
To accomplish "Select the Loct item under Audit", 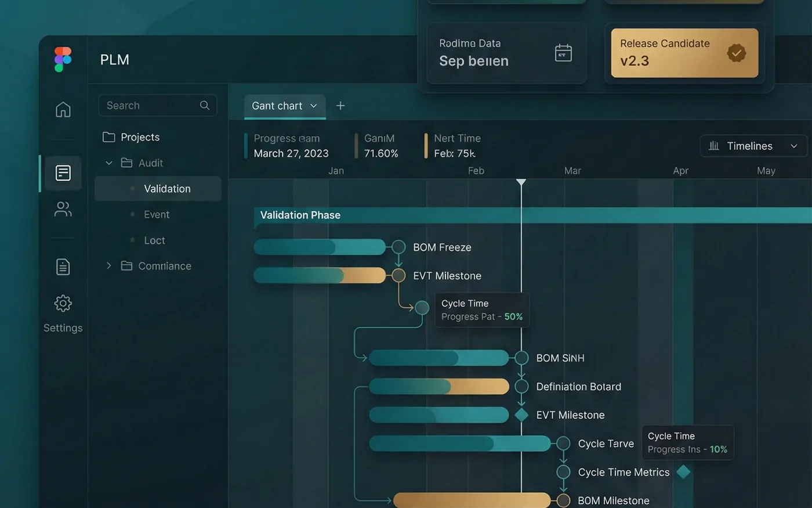I will coord(154,240).
